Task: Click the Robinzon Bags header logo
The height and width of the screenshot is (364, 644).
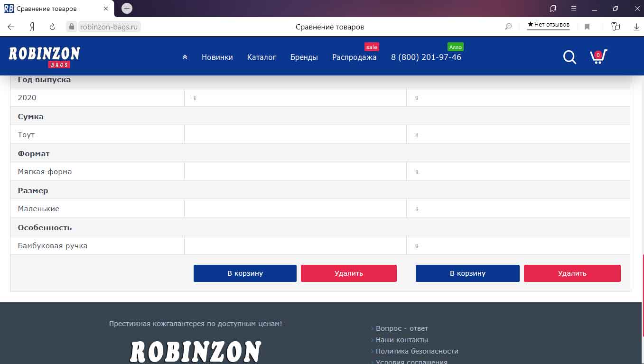Action: tap(44, 57)
